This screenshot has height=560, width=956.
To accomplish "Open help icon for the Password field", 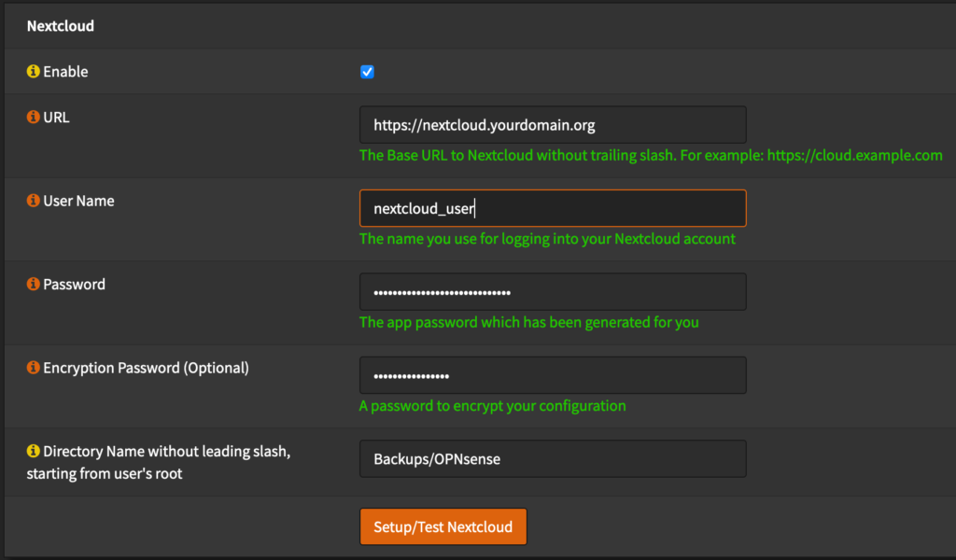I will pos(34,285).
